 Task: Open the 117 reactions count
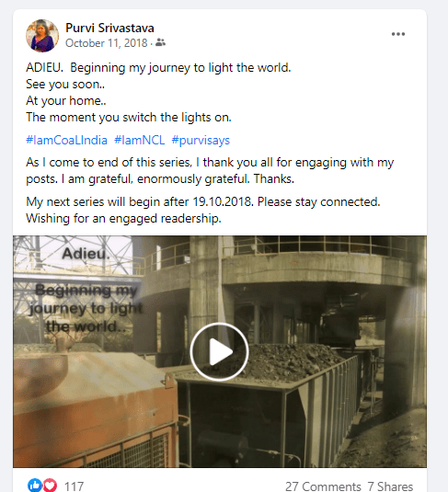tap(74, 486)
